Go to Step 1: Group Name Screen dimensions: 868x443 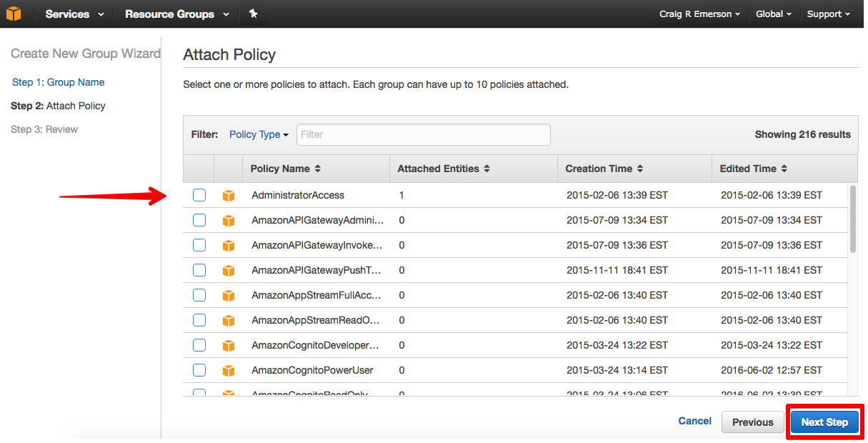[59, 82]
